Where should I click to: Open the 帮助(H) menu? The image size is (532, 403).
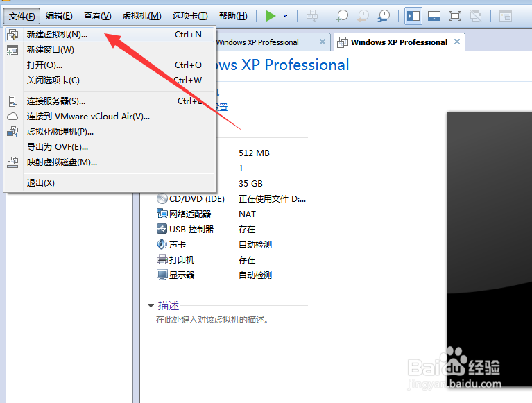233,16
